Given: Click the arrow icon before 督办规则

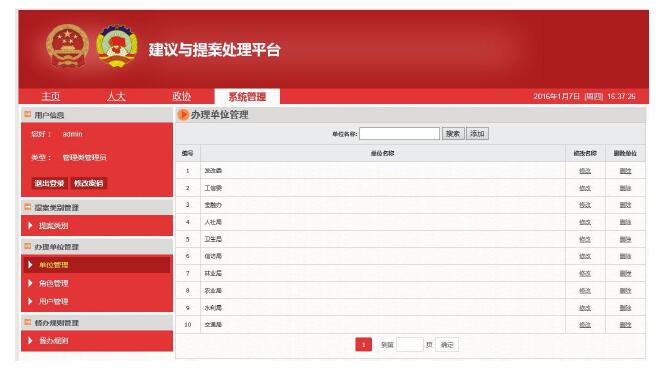Looking at the screenshot, I should click(x=30, y=340).
